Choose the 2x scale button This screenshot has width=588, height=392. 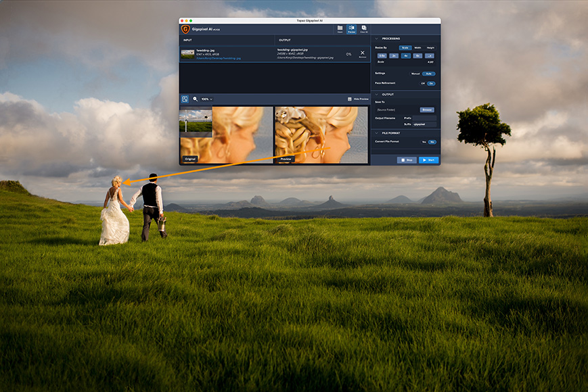point(394,56)
